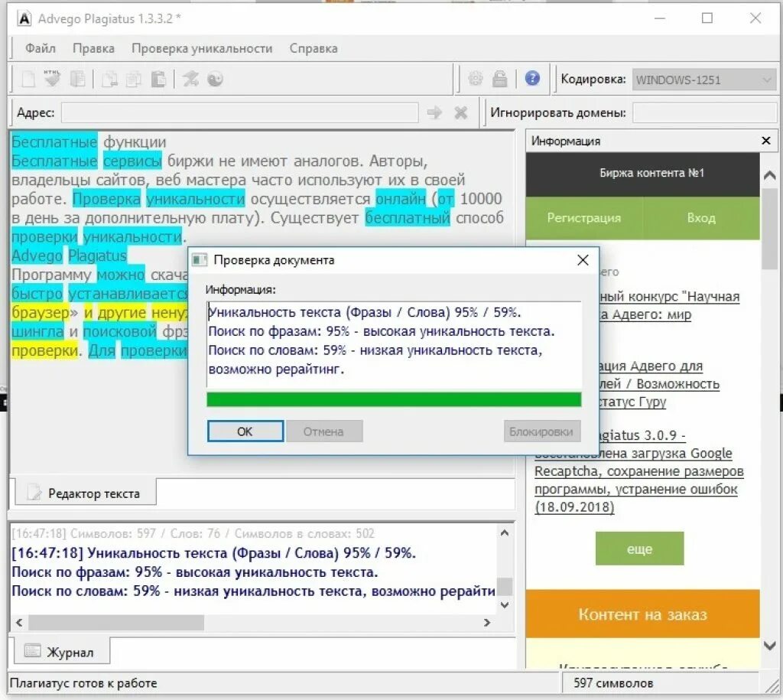Click yellow highlighted word "браузер"
Screen dimensions: 783x700
(x=41, y=313)
